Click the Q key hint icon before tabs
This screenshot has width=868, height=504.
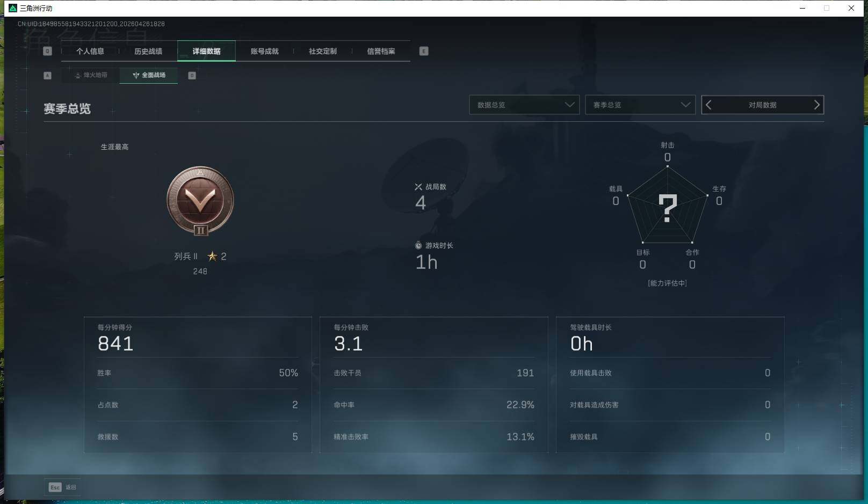point(47,51)
